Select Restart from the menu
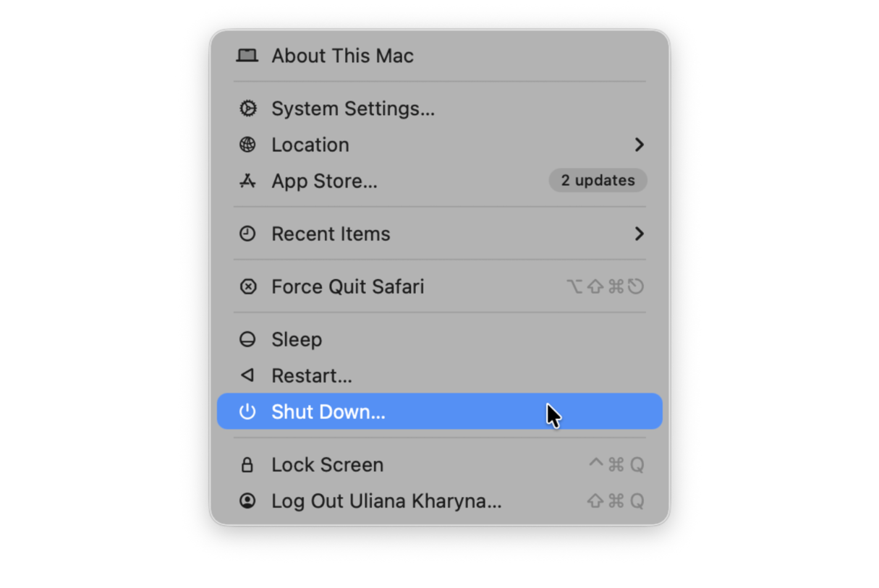The height and width of the screenshot is (588, 879). (312, 375)
